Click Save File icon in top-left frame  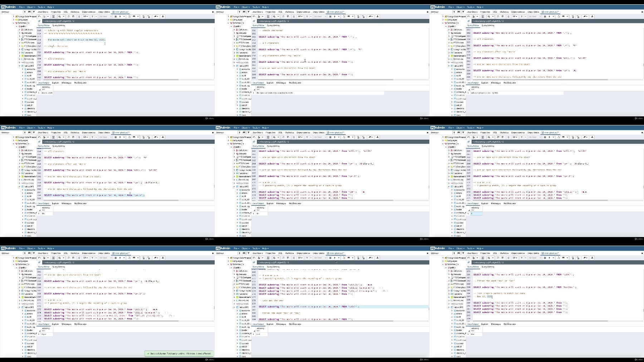pyautogui.click(x=44, y=16)
